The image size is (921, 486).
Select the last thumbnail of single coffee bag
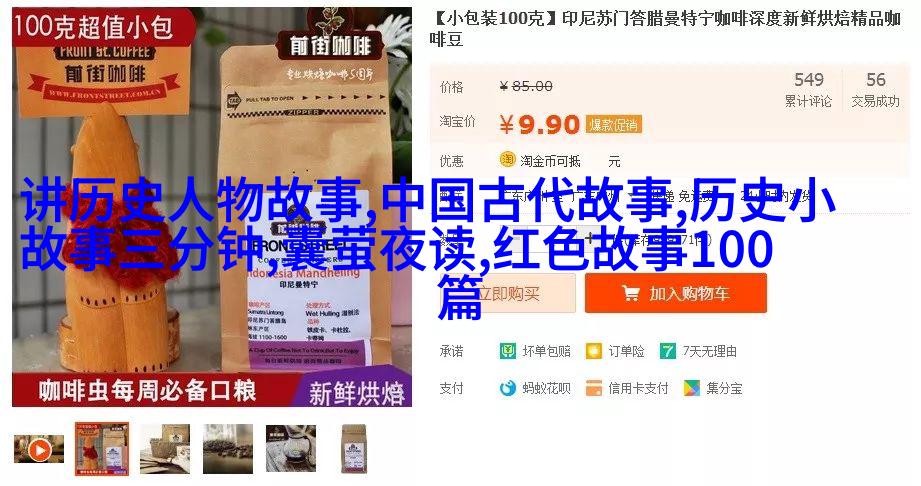pos(354,449)
